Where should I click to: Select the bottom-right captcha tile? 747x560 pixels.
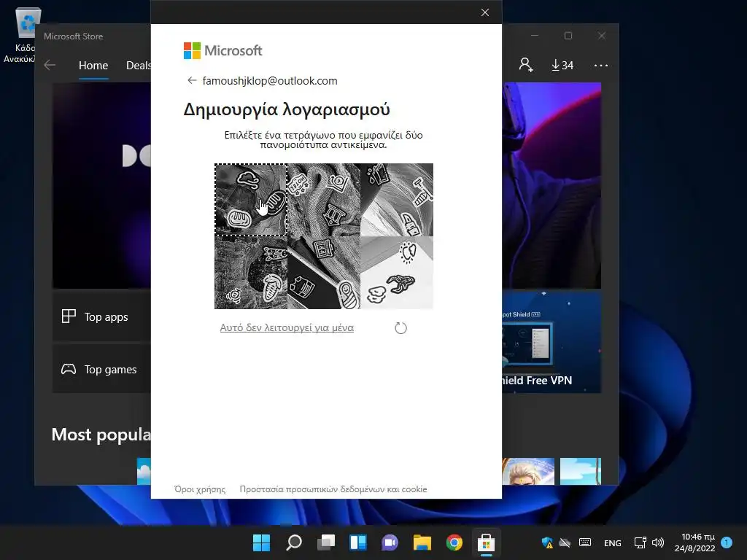tap(397, 273)
